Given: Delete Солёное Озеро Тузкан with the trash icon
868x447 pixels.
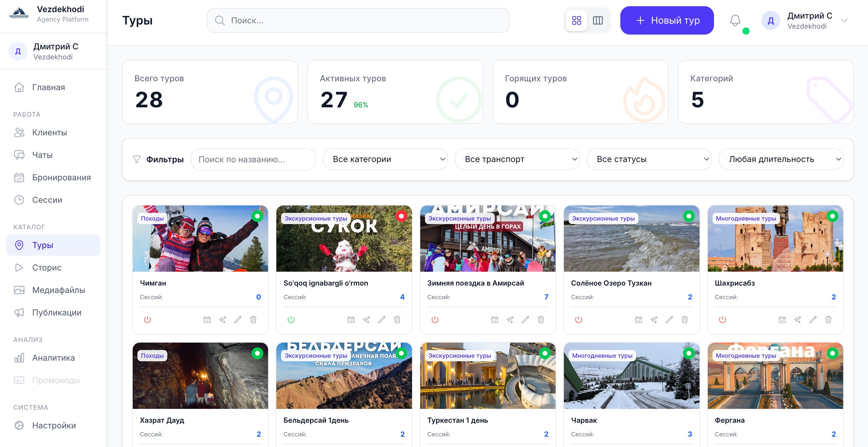Looking at the screenshot, I should [685, 320].
